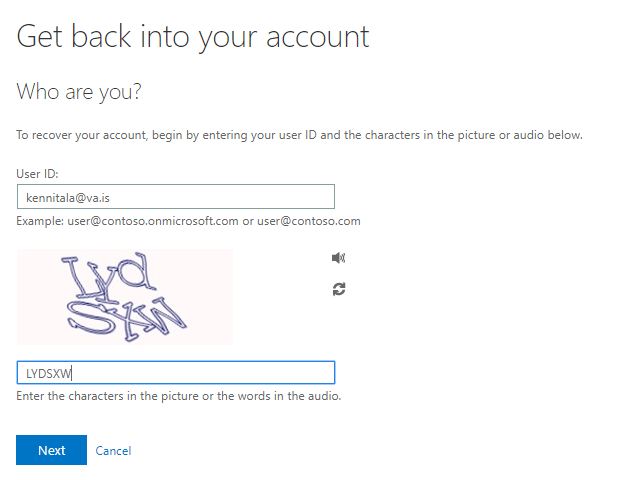635x480 pixels.
Task: Submit the form using the blue Next button
Action: [x=51, y=450]
